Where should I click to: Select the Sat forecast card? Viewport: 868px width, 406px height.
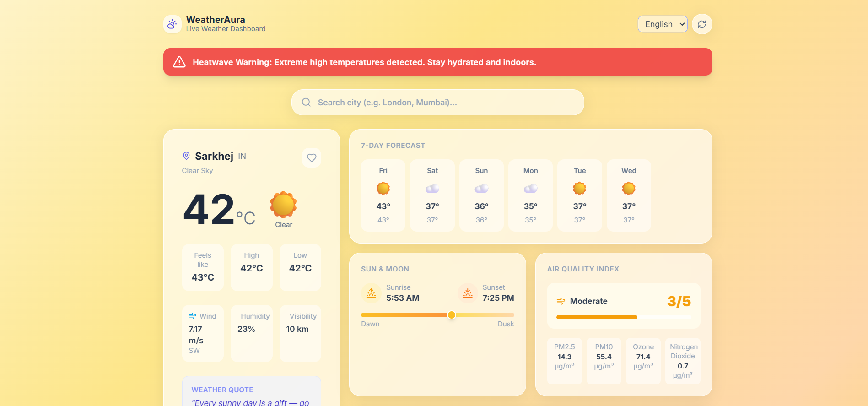[x=432, y=195]
